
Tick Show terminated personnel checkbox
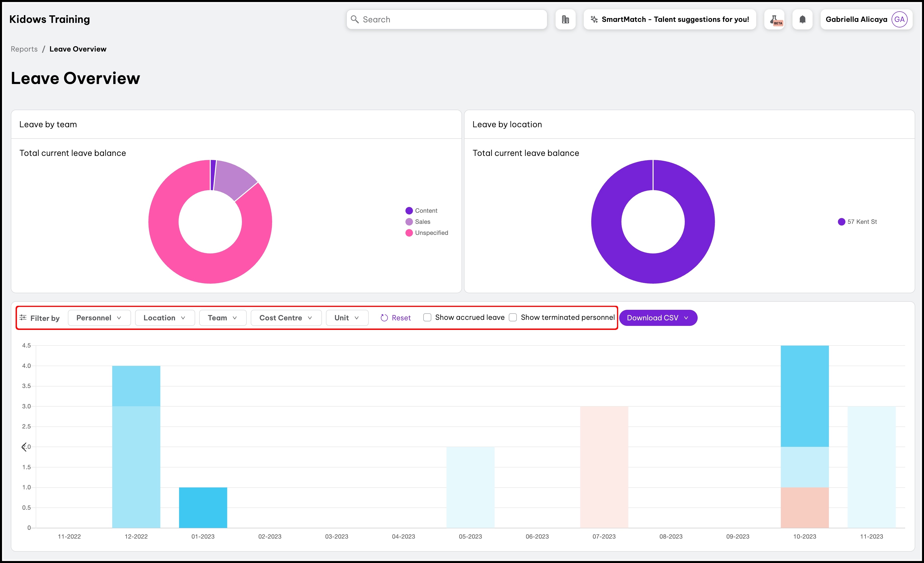513,318
